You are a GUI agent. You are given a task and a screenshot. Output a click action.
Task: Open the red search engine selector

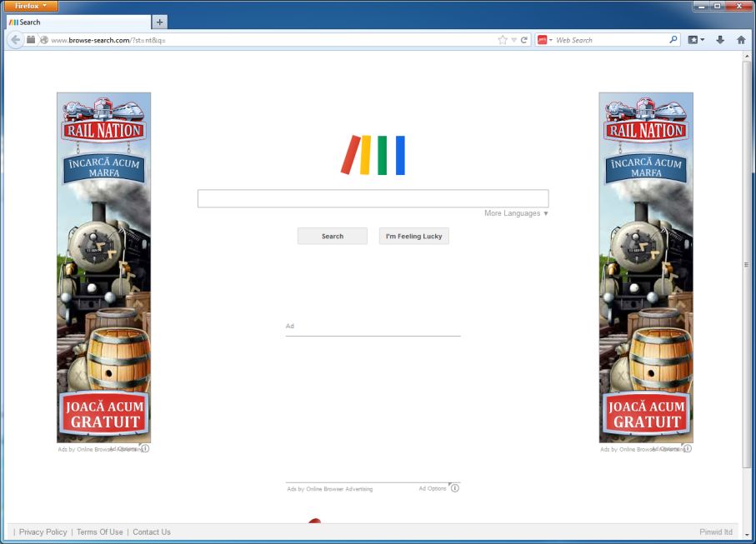click(x=544, y=40)
